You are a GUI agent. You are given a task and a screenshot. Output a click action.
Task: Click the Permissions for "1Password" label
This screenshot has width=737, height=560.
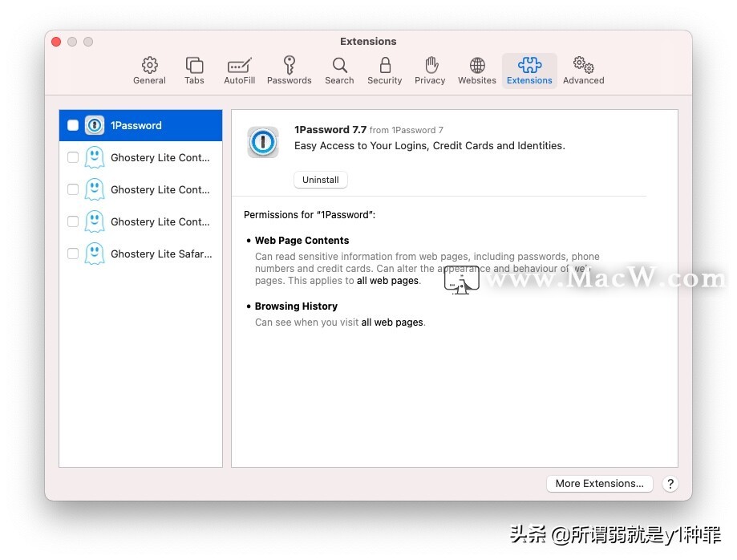(310, 215)
